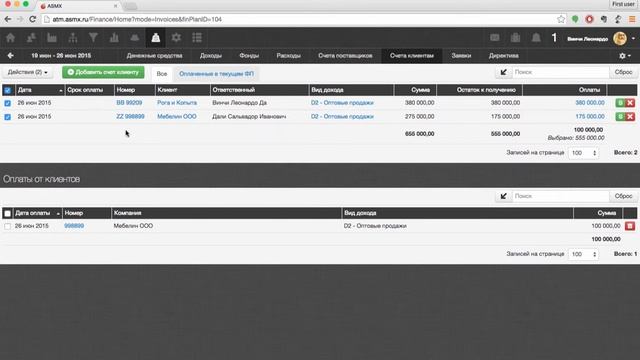The height and width of the screenshot is (360, 640).
Task: Check the payment row 998899 checkbox
Action: pos(7,226)
